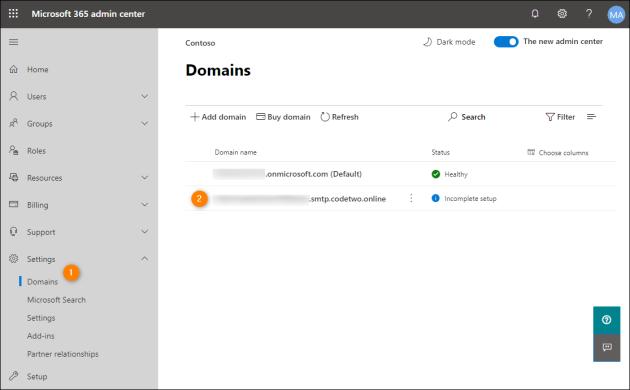Click the green Healthy status icon
Image resolution: width=630 pixels, height=390 pixels.
[x=436, y=174]
